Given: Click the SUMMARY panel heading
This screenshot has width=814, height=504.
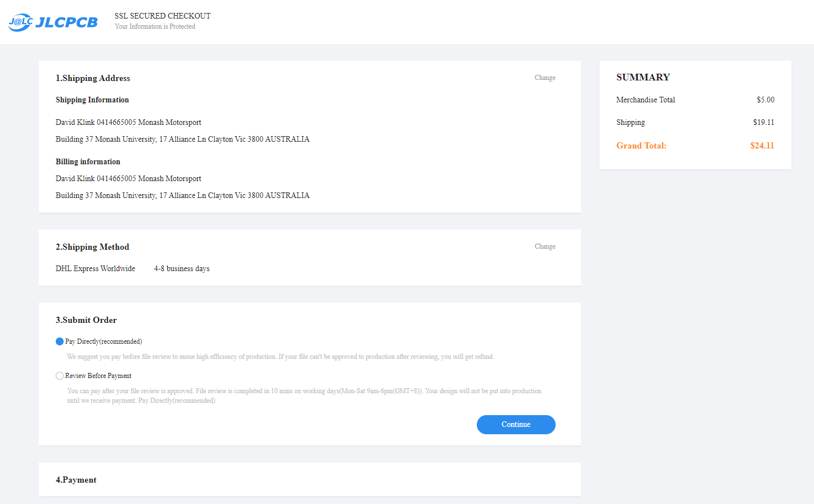Looking at the screenshot, I should pos(643,77).
